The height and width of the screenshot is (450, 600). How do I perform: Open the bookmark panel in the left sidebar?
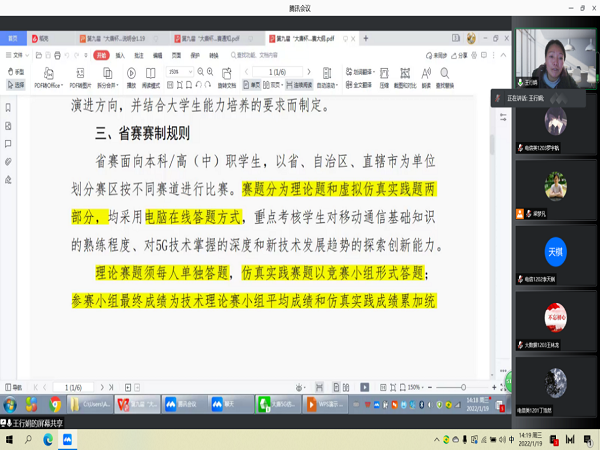click(8, 108)
